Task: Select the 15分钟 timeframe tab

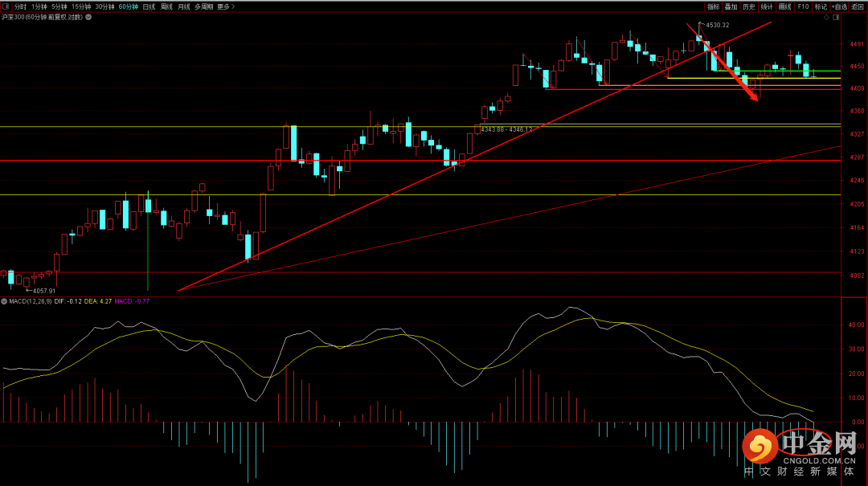Action: pyautogui.click(x=81, y=6)
